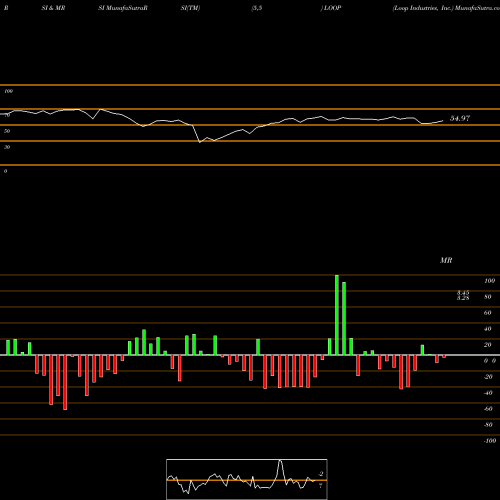Click the MR value 3.45
500x500 pixels.
[463, 293]
